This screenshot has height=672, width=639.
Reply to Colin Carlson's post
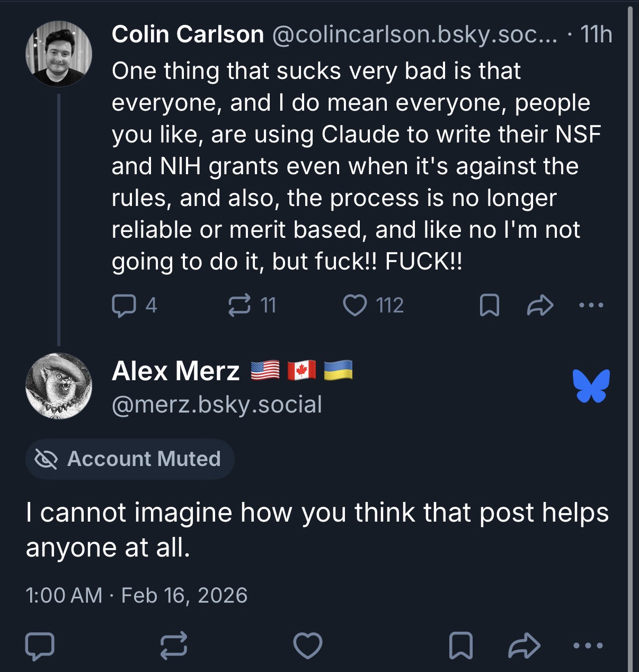(123, 306)
